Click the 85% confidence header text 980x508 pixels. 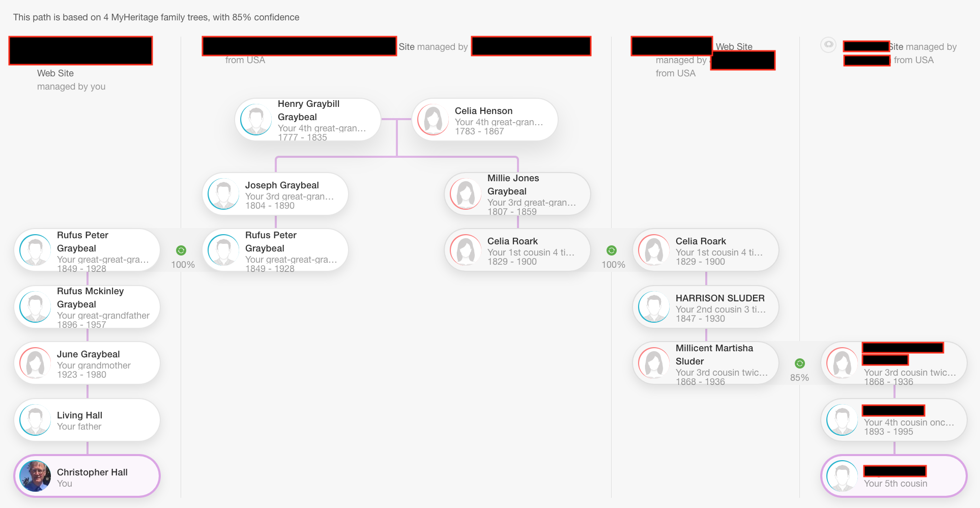click(x=156, y=17)
